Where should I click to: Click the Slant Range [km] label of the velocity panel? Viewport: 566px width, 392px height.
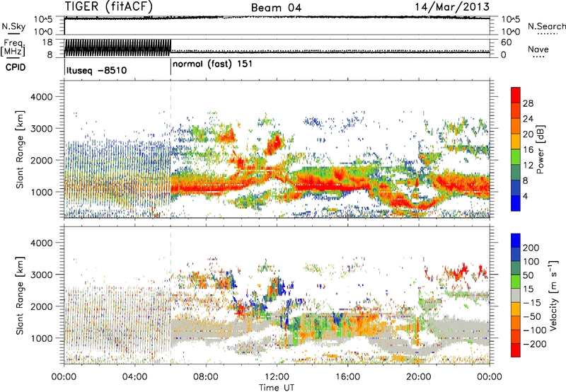point(20,296)
